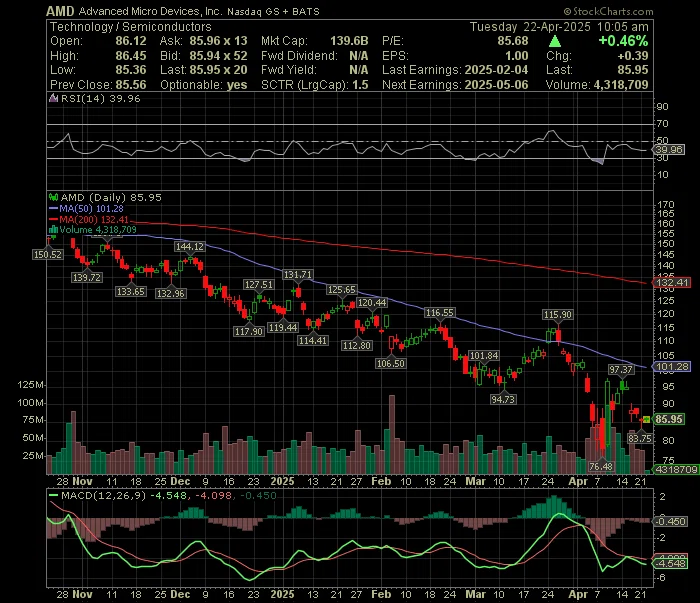This screenshot has width=700, height=603.
Task: Click the AMD (Daily) candlestick legend icon
Action: [x=54, y=197]
